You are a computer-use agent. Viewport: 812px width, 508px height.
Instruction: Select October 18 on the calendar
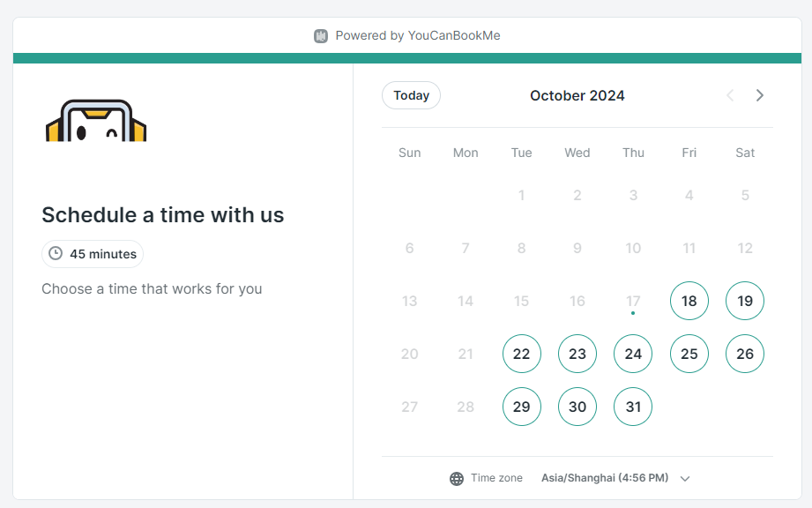point(689,301)
